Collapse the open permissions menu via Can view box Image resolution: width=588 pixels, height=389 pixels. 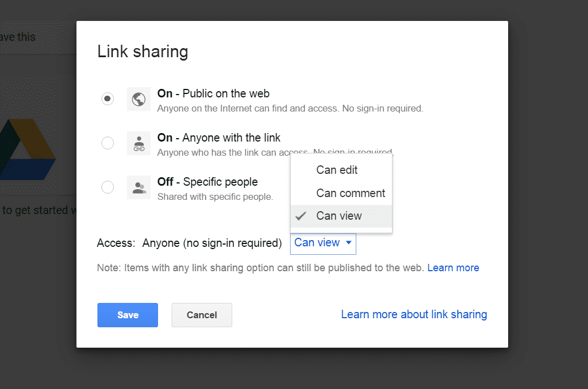click(x=322, y=243)
